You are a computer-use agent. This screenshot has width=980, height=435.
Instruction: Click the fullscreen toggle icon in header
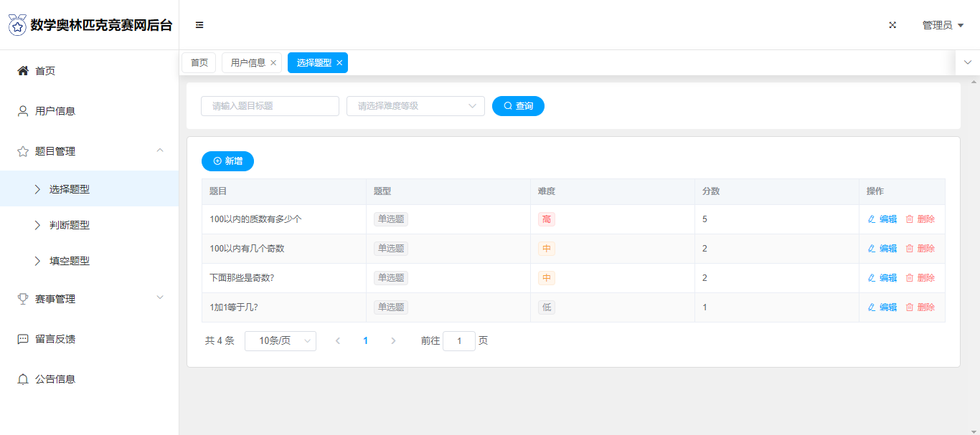tap(892, 25)
